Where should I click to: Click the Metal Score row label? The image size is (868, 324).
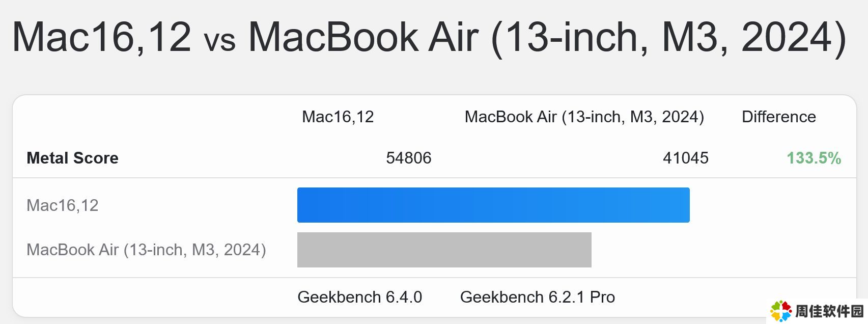pyautogui.click(x=72, y=158)
